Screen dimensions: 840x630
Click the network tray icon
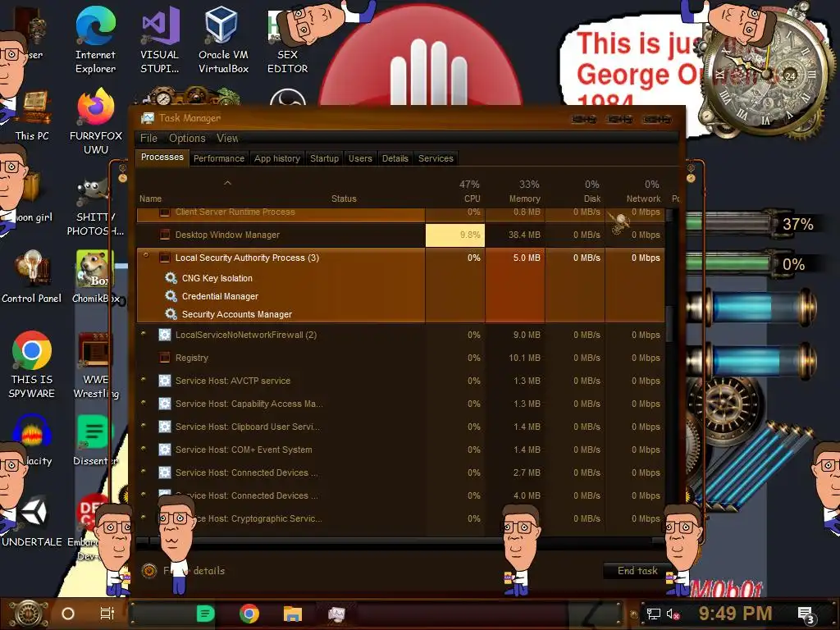[653, 614]
